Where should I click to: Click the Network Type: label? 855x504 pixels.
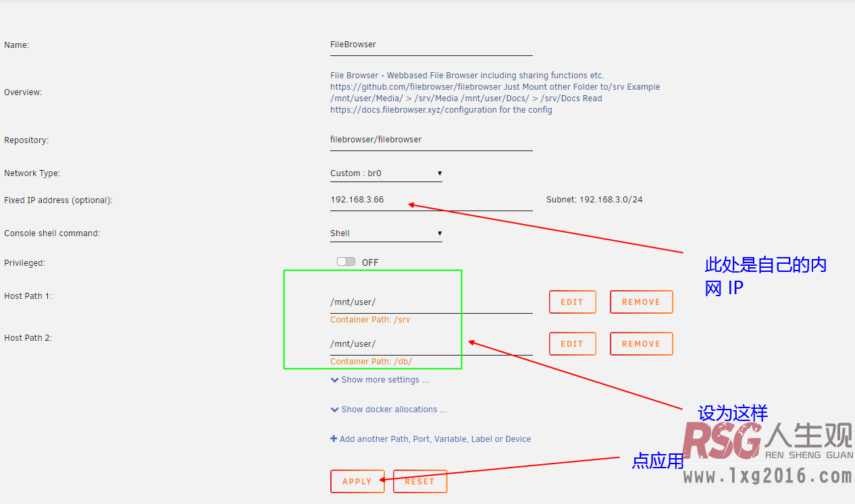tap(32, 173)
